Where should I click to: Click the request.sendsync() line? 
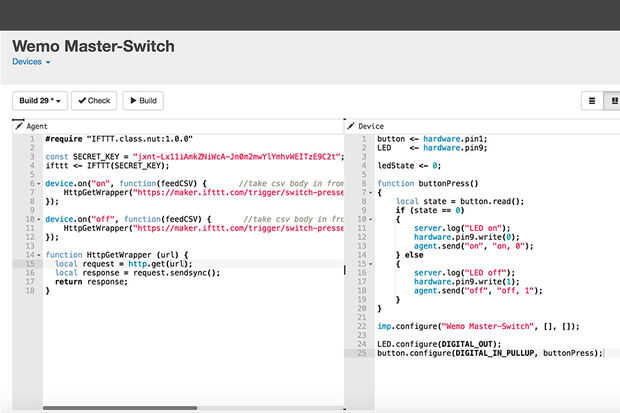(x=138, y=273)
